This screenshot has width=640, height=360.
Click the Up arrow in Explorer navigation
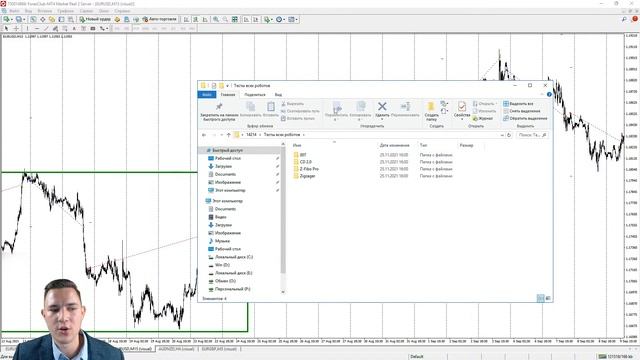pos(229,135)
